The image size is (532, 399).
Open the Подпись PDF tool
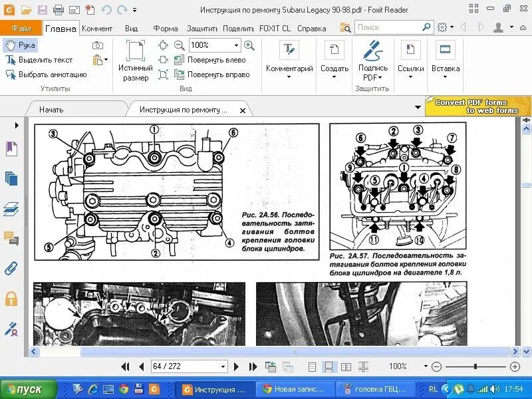[x=373, y=61]
